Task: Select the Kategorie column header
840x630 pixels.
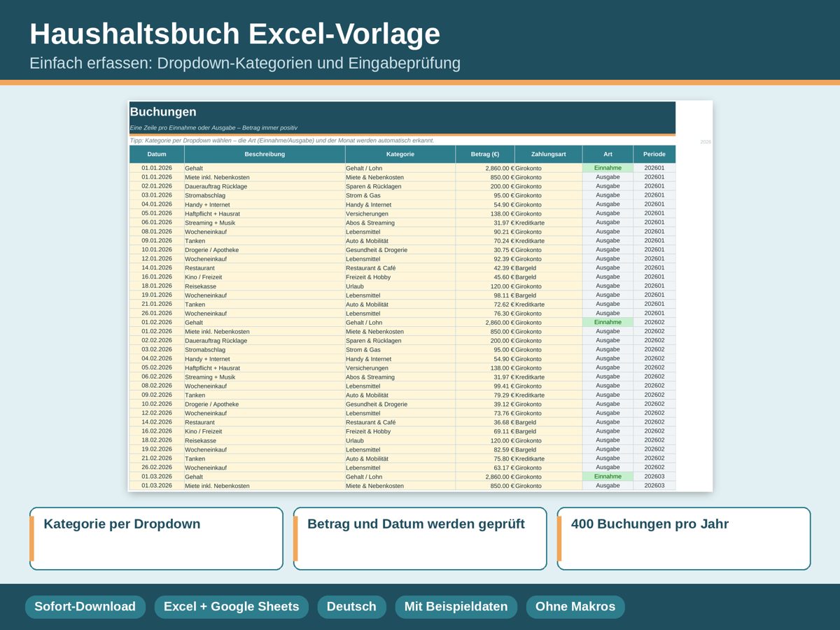Action: (400, 154)
